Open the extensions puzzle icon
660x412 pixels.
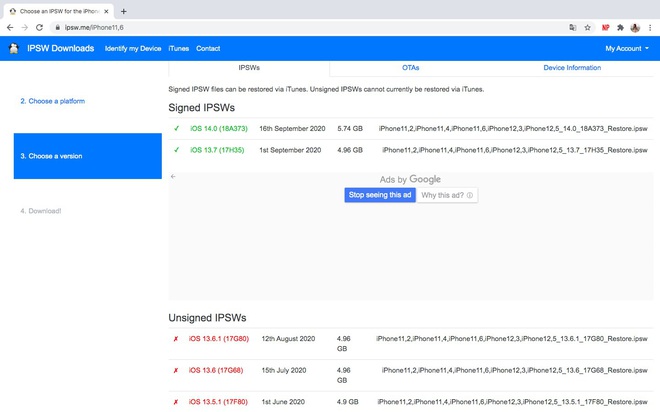(620, 27)
